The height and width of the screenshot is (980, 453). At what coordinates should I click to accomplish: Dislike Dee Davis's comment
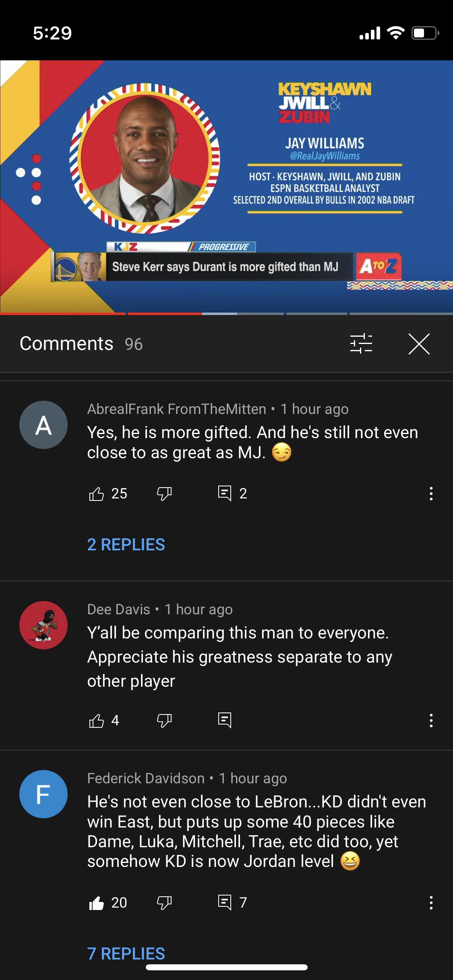coord(164,721)
